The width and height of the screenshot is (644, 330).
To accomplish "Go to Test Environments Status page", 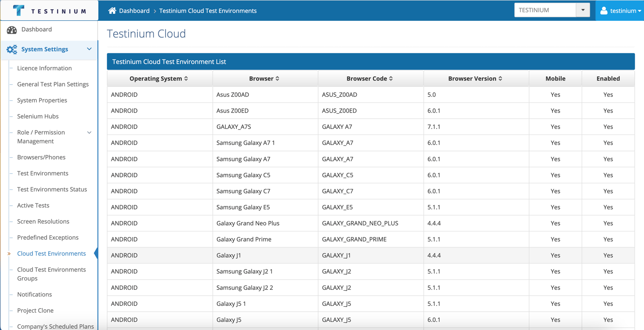I will tap(52, 190).
